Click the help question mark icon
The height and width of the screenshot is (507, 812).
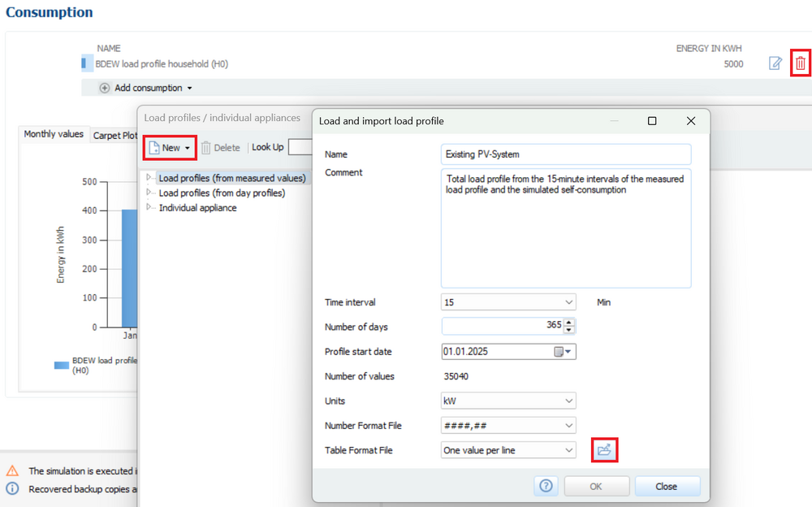coord(546,486)
